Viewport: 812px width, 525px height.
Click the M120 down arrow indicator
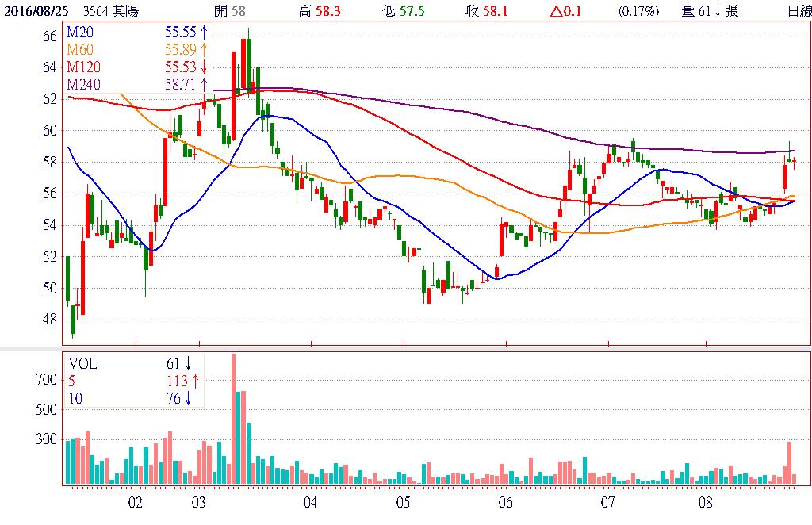(205, 67)
